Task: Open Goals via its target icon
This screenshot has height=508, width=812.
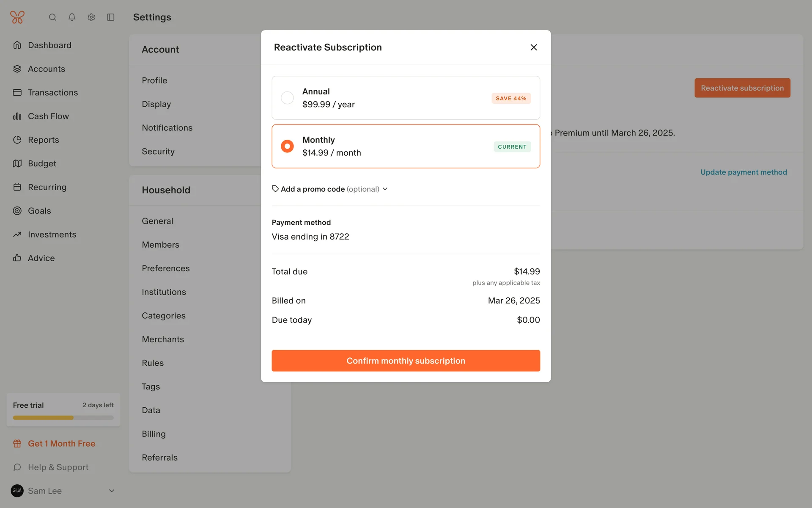Action: coord(17,211)
